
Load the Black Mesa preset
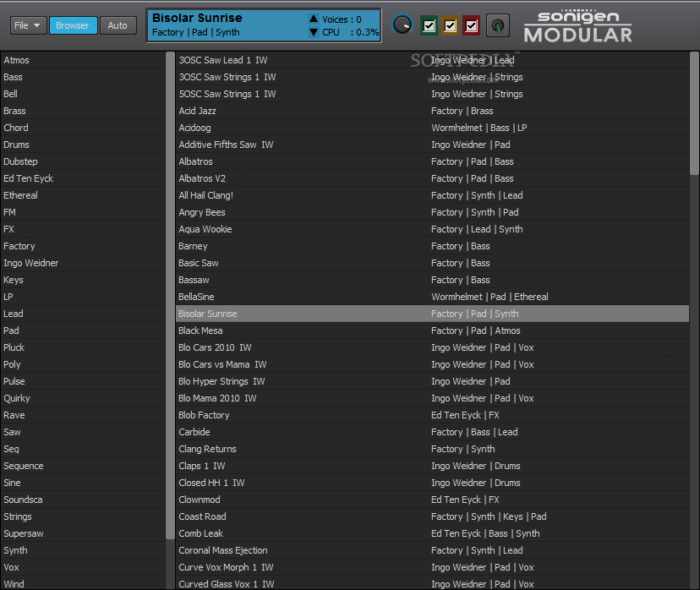(433, 331)
